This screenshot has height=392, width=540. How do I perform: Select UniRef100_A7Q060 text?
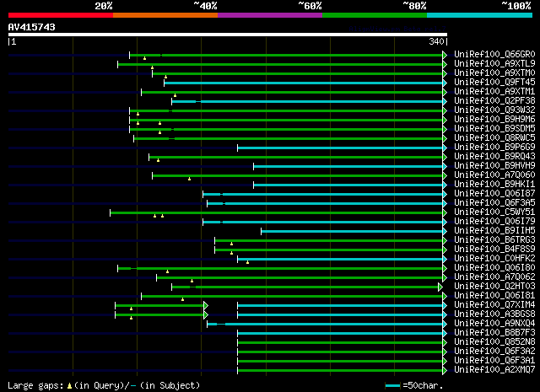[494, 175]
